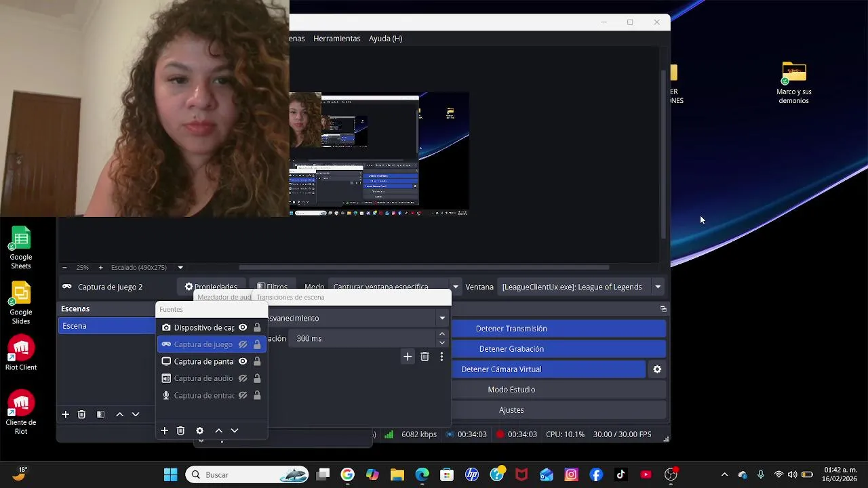Open Marco y sus demonios folder
The image size is (868, 488).
(794, 83)
